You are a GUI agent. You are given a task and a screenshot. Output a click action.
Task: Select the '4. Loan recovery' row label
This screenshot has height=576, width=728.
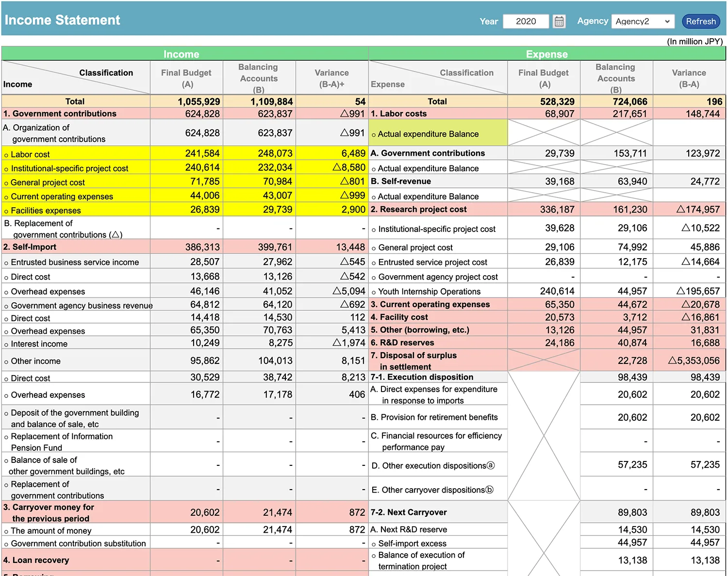pyautogui.click(x=36, y=560)
